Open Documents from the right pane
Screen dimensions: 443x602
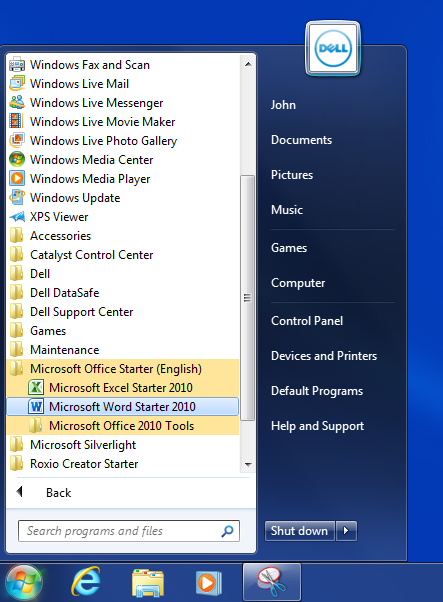(x=301, y=140)
